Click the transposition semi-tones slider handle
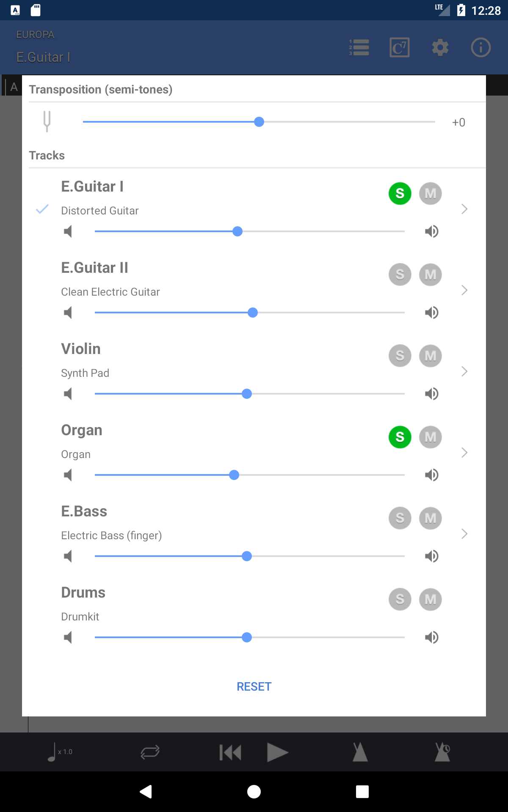508x812 pixels. pos(259,122)
